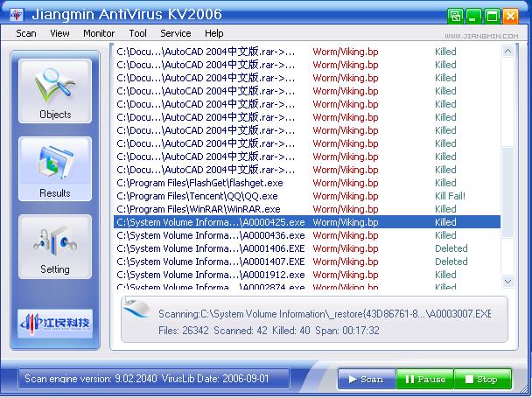Stop the running scan
This screenshot has width=532, height=398.
[x=482, y=379]
